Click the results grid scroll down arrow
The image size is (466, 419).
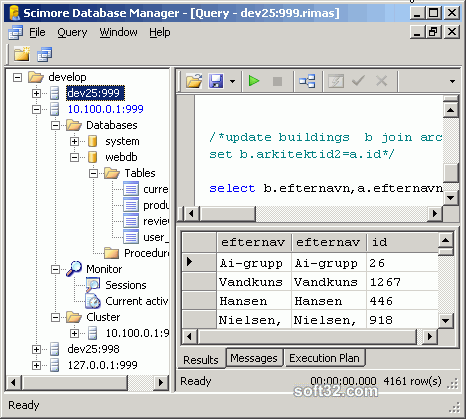point(445,321)
